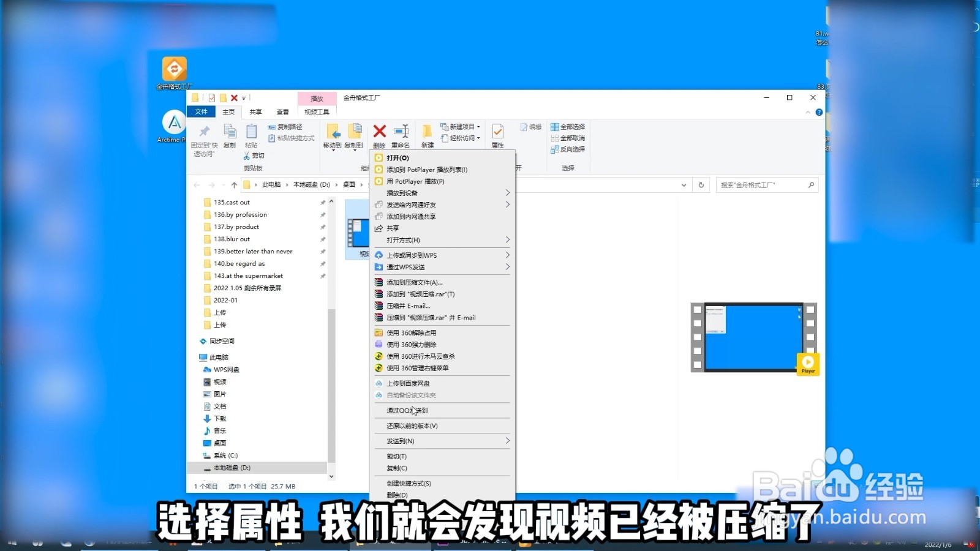Click the video preview thumbnail in preview pane
Screen dimensions: 980x551
tap(754, 337)
